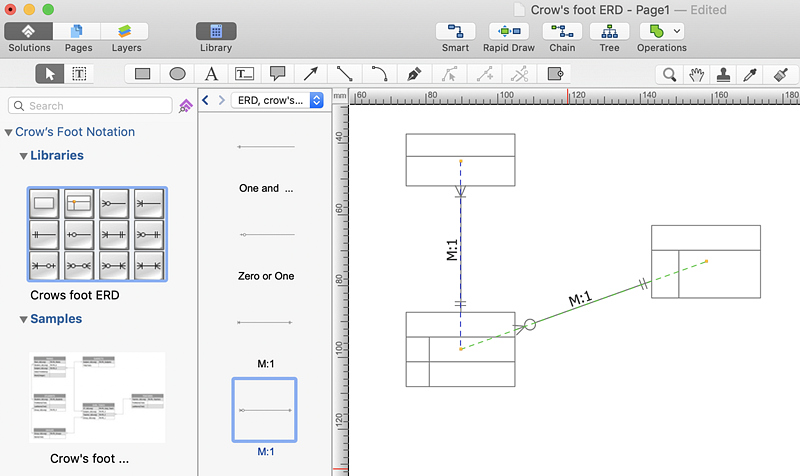Toggle Smart connector mode
Image resolution: width=800 pixels, height=476 pixels.
pos(455,31)
